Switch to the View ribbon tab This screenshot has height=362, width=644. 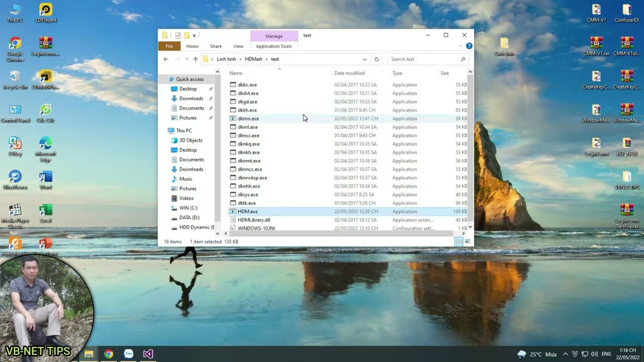(x=238, y=46)
